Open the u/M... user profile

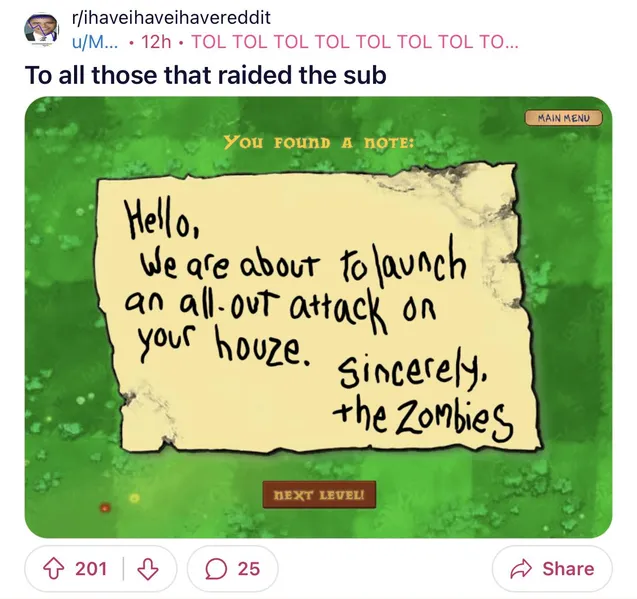click(95, 42)
